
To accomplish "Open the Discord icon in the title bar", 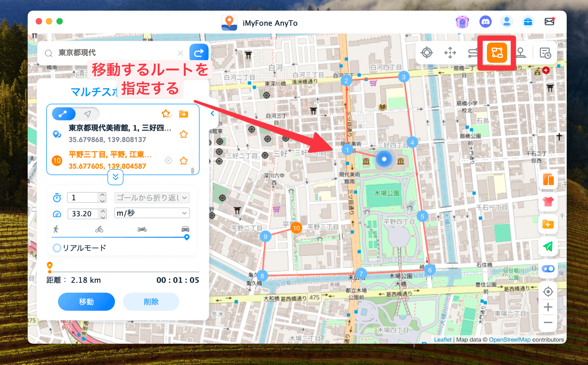I will (x=486, y=22).
